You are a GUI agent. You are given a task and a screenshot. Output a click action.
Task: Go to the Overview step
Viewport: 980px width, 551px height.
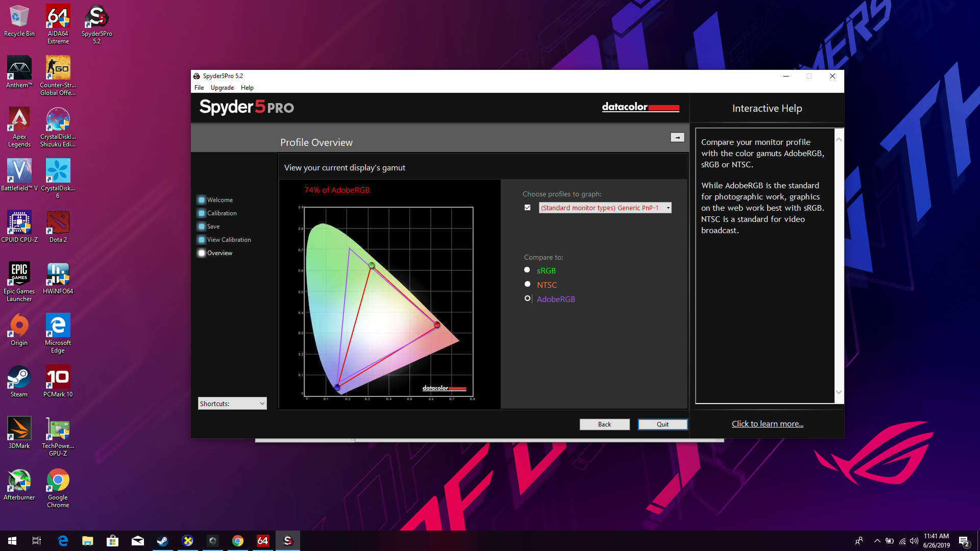215,253
